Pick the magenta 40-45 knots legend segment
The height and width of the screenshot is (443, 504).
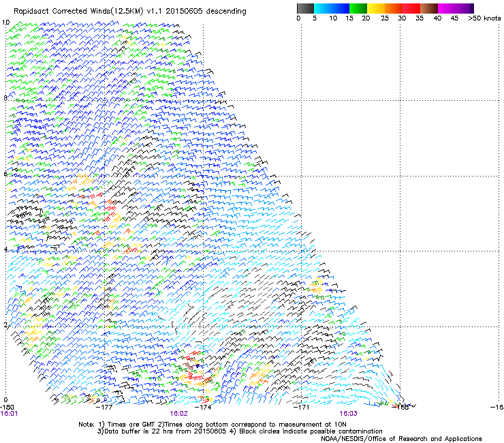click(447, 8)
